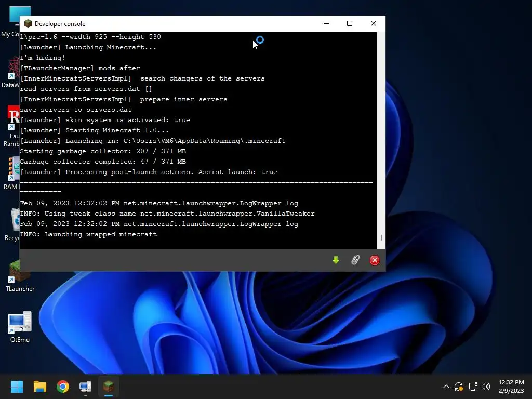Click 'skin system is activated: true' line
This screenshot has width=532, height=399.
tap(105, 120)
